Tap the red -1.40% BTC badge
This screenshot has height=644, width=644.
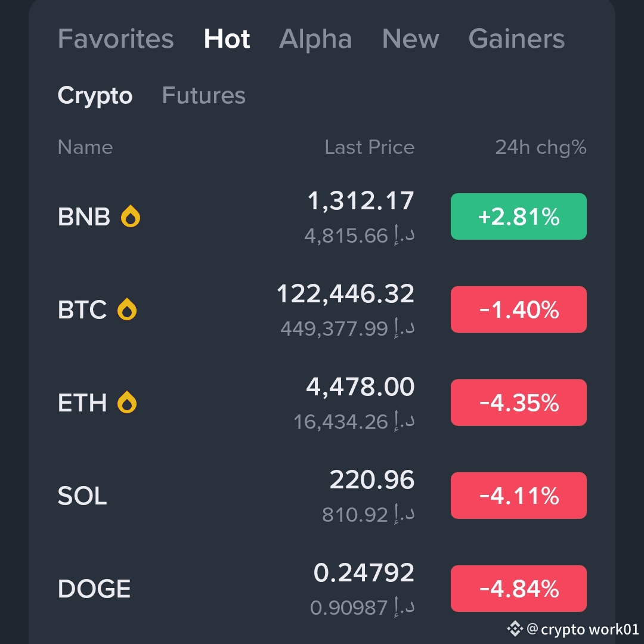tap(518, 309)
